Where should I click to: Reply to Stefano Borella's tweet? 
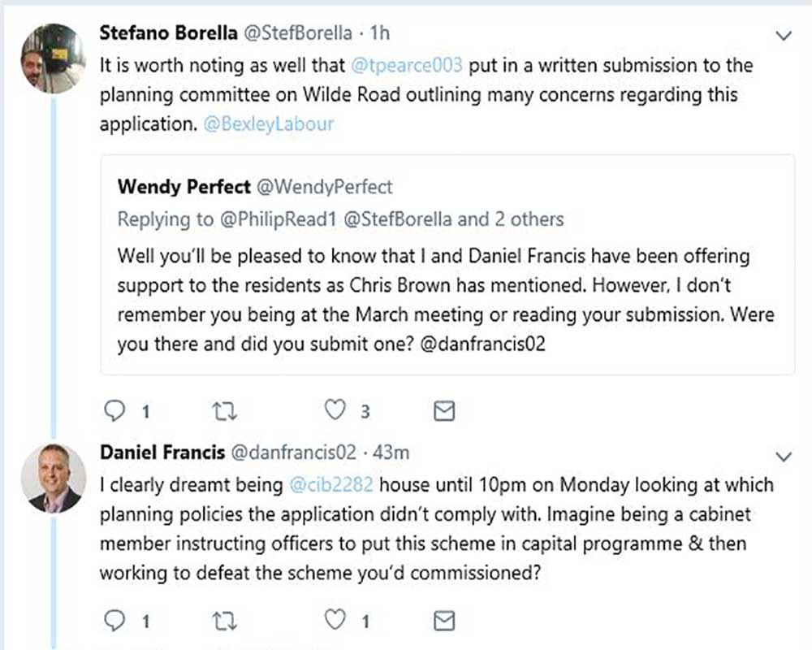coord(116,412)
